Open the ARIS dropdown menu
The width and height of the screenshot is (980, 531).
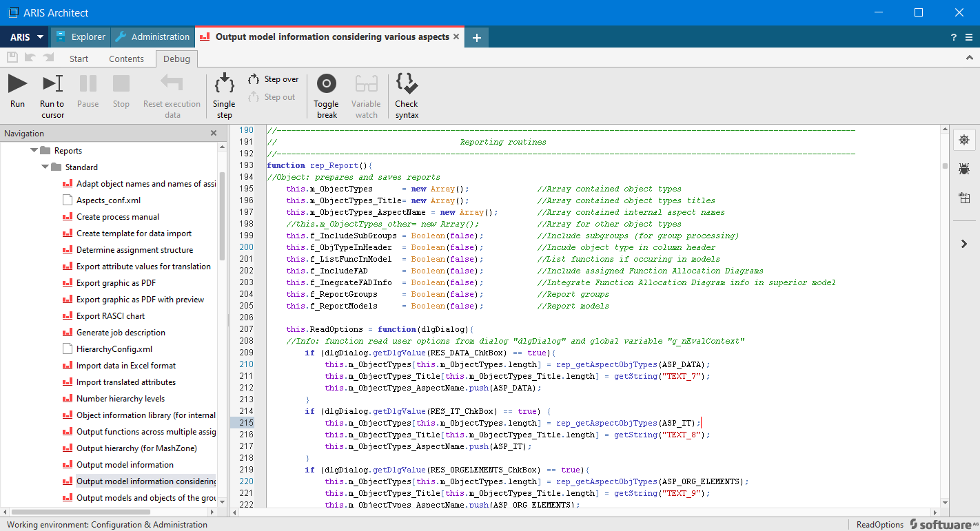click(24, 37)
